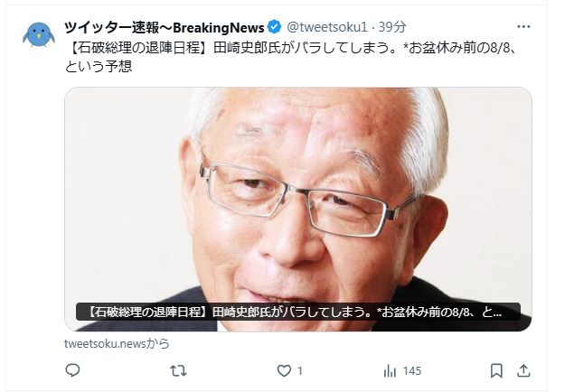The width and height of the screenshot is (574, 392).
Task: Open the tweetsoku.newsから source link
Action: 117,344
